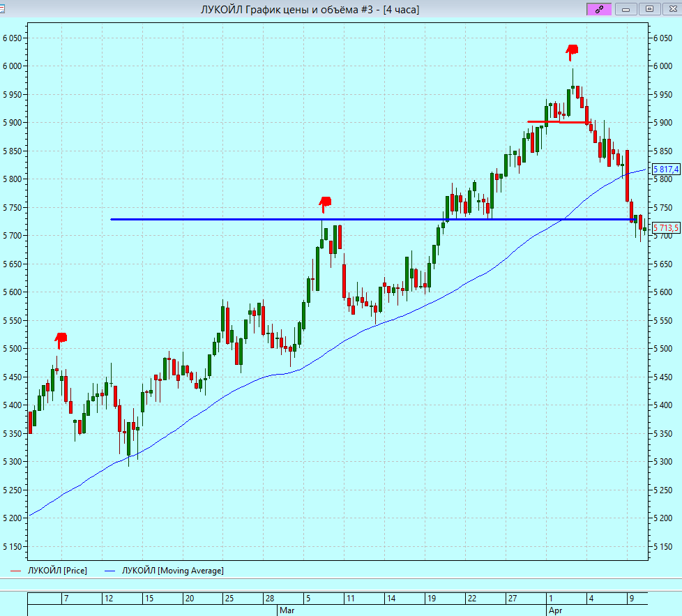Click date 28 on the time axis
Image resolution: width=682 pixels, height=616 pixels.
tap(270, 599)
